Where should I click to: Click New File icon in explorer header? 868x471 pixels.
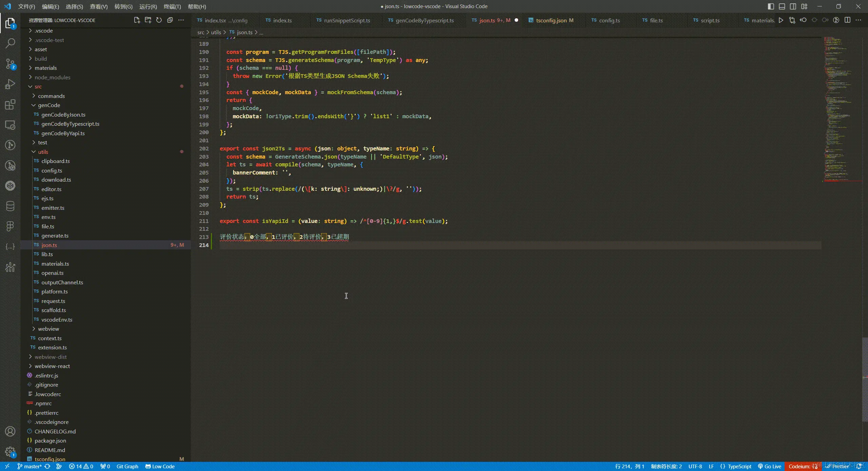tap(137, 20)
